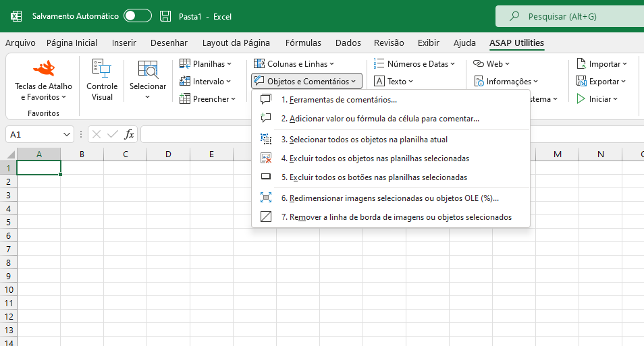Click the confirm checkmark formula bar icon
The width and height of the screenshot is (644, 346).
pos(112,134)
